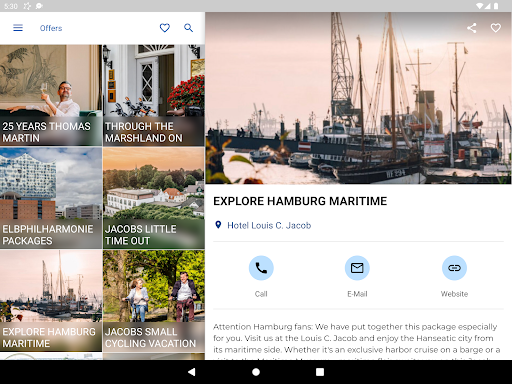Open the hamburger navigation menu
The height and width of the screenshot is (384, 512).
click(x=18, y=28)
